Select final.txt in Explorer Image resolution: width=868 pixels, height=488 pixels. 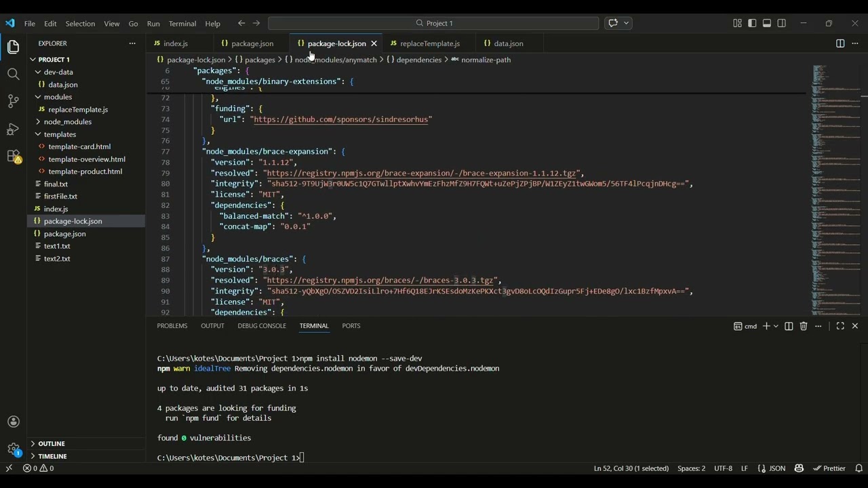[56, 184]
